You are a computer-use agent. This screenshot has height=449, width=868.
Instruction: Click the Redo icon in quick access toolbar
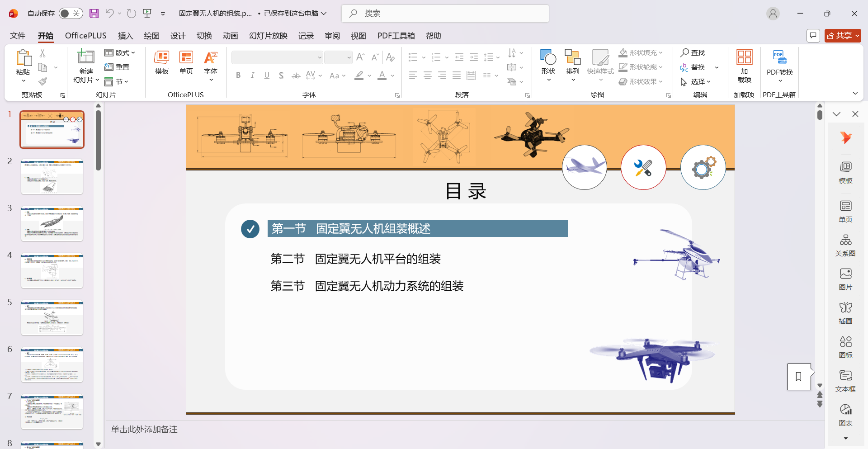(x=132, y=14)
